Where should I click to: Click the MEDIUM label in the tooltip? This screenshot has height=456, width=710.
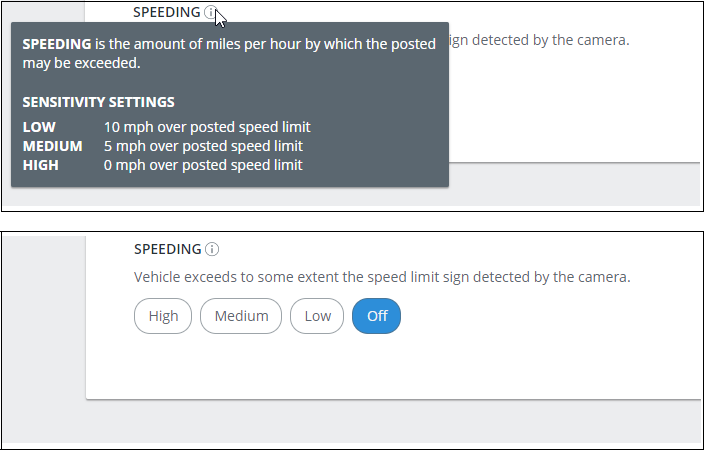coord(53,146)
